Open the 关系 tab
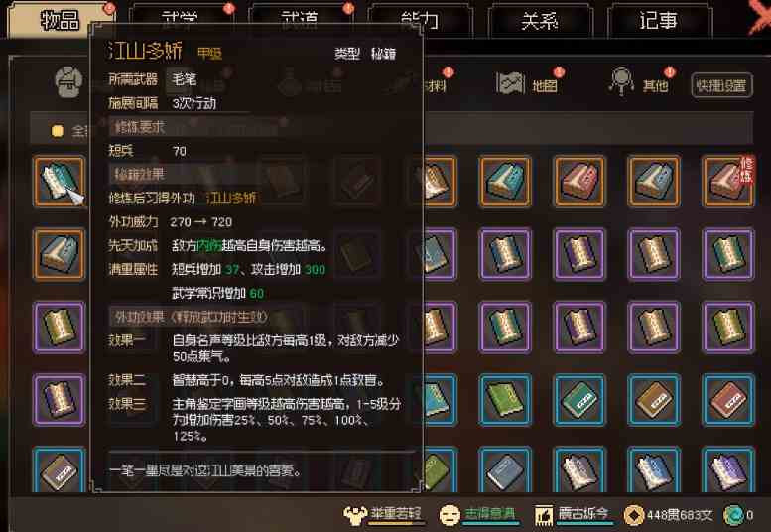Screen dimensions: 771x532 point(540,21)
